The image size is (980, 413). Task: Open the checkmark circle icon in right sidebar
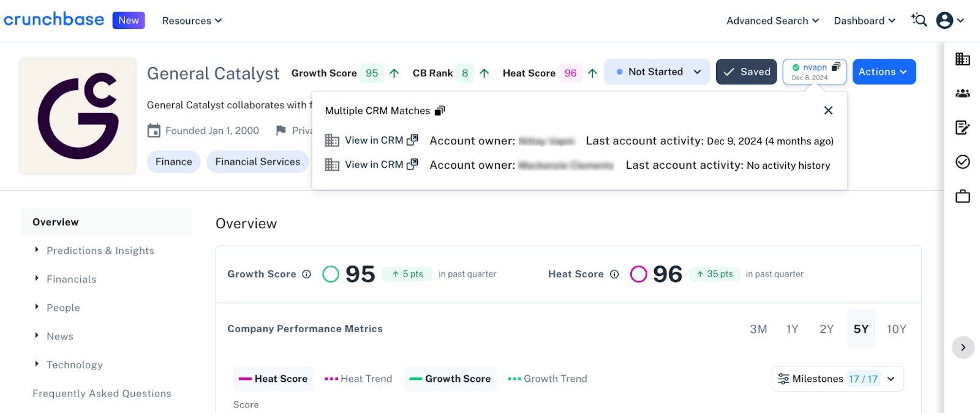pyautogui.click(x=963, y=162)
